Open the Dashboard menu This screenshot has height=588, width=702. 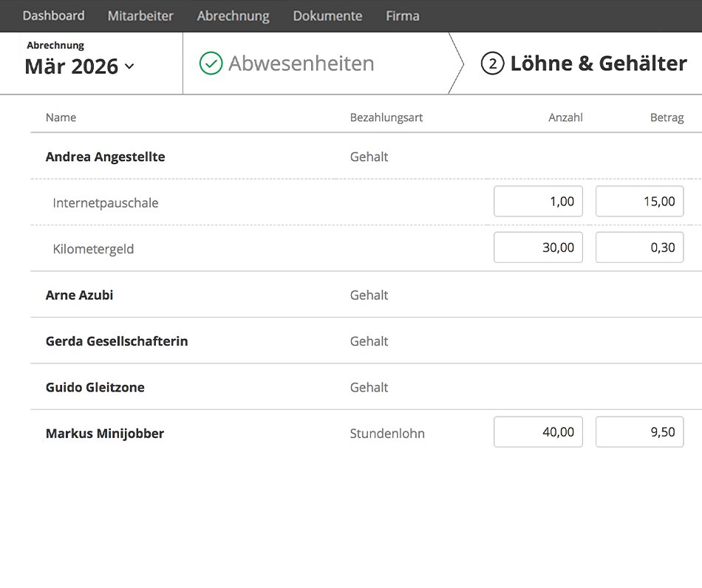53,16
